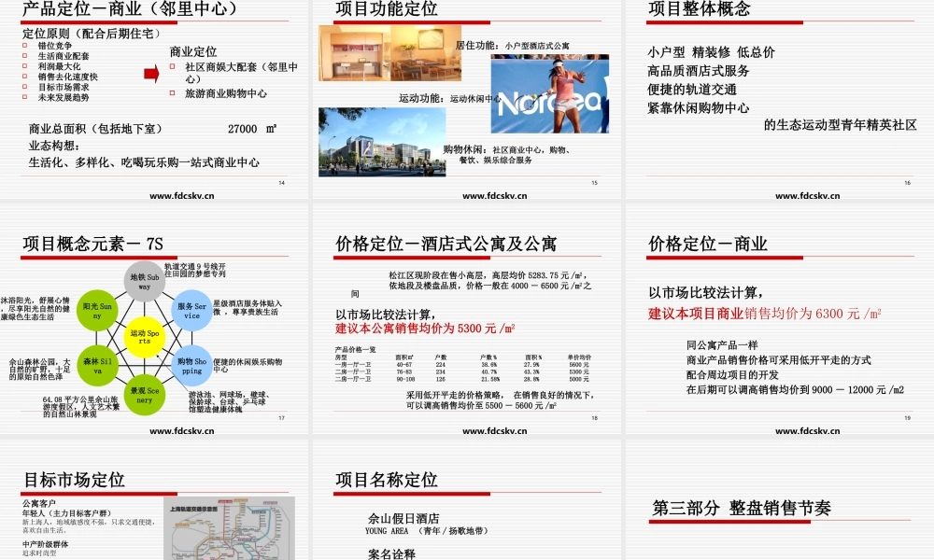Screen dimensions: 934x560
Task: Click the 5000 元 price table cell
Action: tap(579, 379)
